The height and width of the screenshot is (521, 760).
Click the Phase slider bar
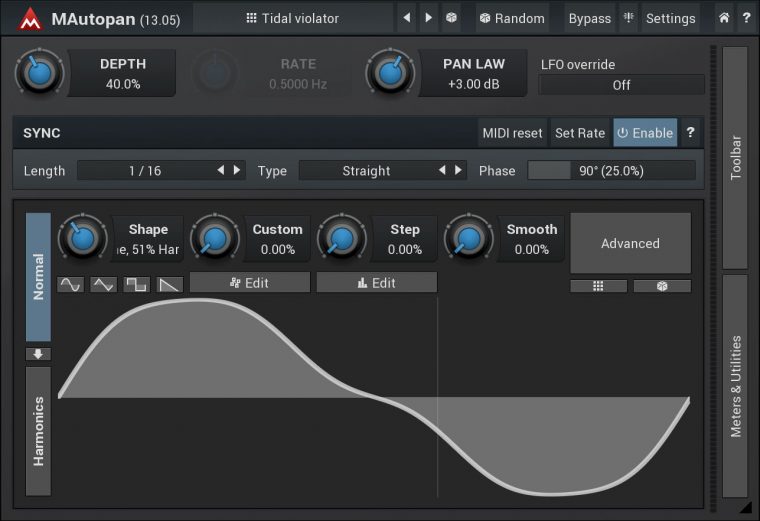tap(611, 171)
